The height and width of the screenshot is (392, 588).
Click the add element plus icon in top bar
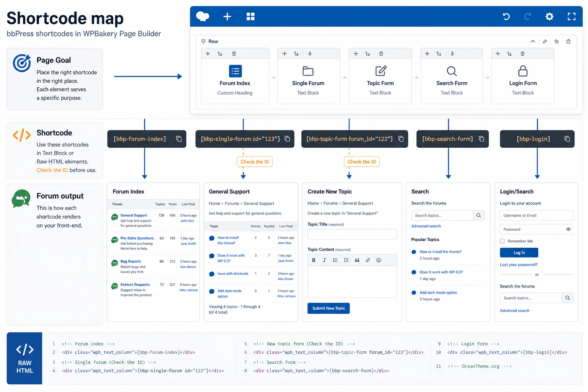pos(227,16)
